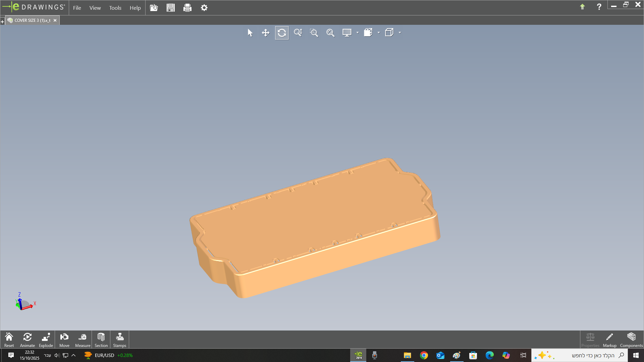Expand the view orientation dropdown arrow

379,33
